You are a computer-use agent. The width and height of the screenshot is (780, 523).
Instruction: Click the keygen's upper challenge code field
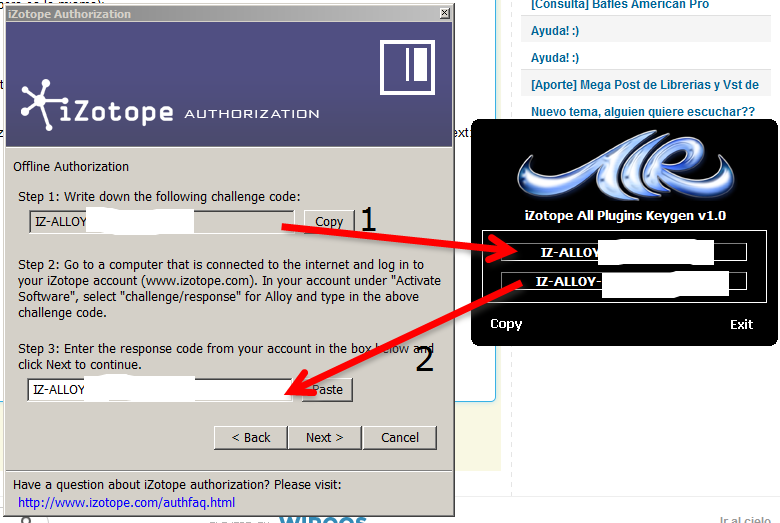point(624,252)
